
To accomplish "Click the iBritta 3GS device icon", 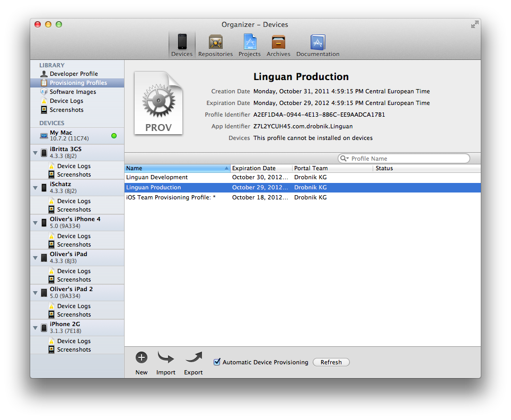I will [44, 153].
